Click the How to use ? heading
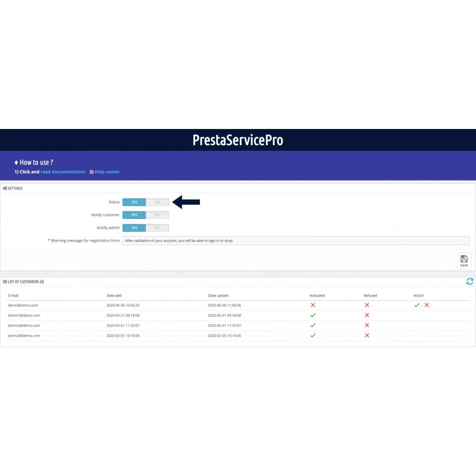Image resolution: width=476 pixels, height=476 pixels. point(34,162)
